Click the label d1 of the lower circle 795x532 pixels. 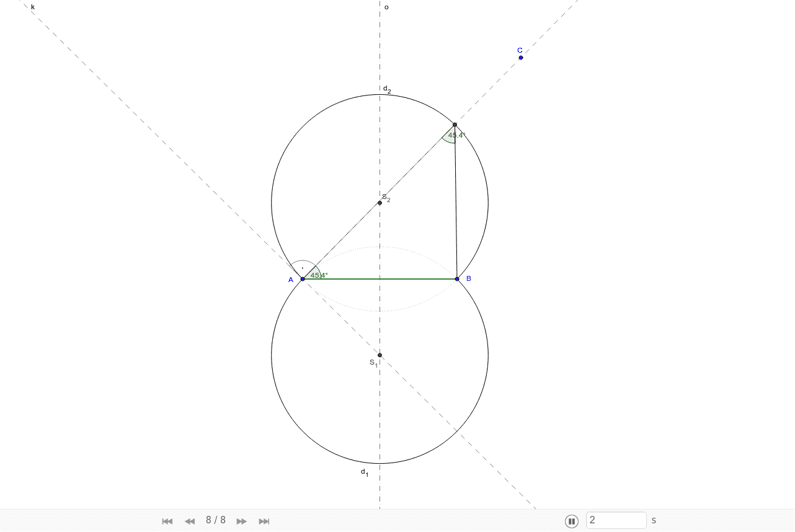point(365,472)
